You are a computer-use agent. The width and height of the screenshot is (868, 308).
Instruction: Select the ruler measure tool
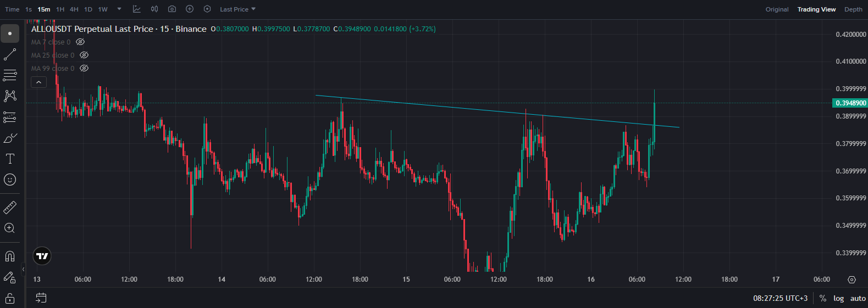(x=10, y=208)
